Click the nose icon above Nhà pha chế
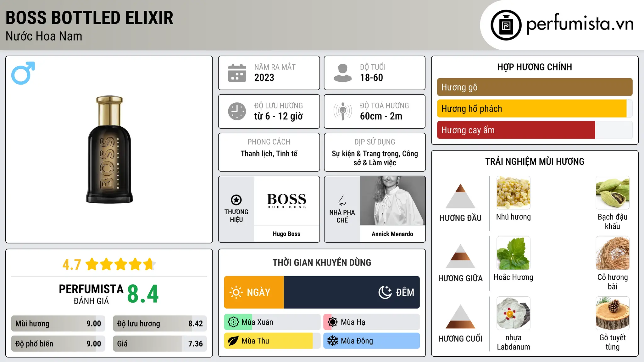 (342, 200)
